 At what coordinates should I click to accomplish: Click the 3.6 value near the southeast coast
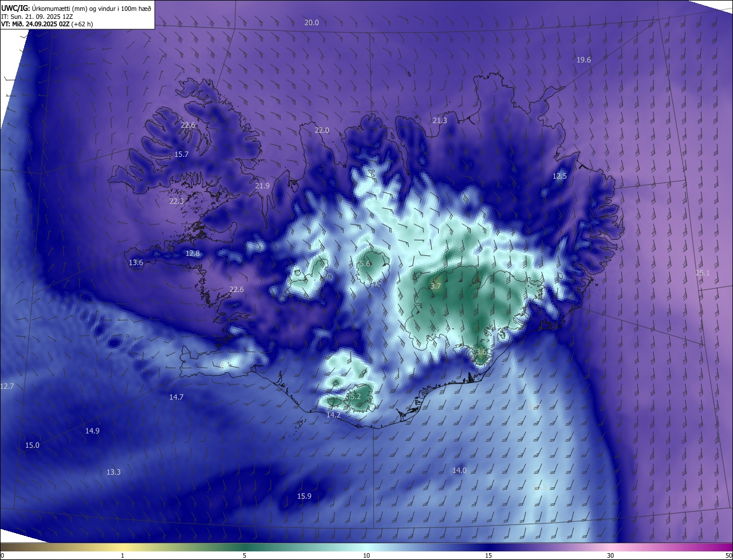tap(481, 352)
